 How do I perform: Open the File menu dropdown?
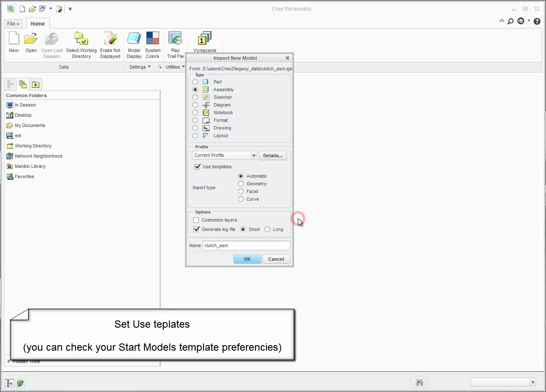(x=13, y=24)
